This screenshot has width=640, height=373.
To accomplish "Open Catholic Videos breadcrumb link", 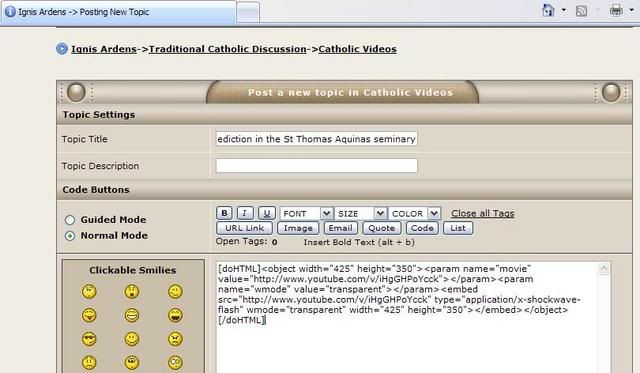I will coord(357,49).
